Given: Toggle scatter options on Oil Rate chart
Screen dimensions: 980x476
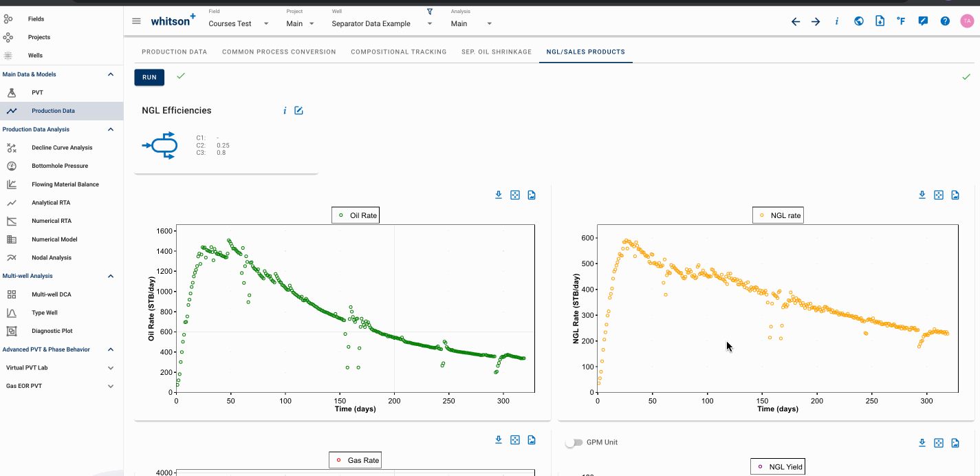Looking at the screenshot, I should (x=515, y=195).
